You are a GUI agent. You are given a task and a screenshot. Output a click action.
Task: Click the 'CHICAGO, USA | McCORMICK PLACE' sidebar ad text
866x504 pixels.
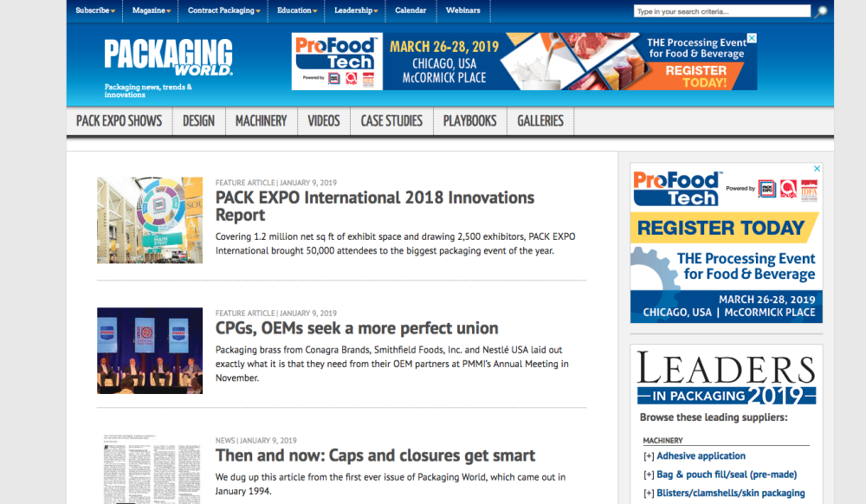click(729, 313)
